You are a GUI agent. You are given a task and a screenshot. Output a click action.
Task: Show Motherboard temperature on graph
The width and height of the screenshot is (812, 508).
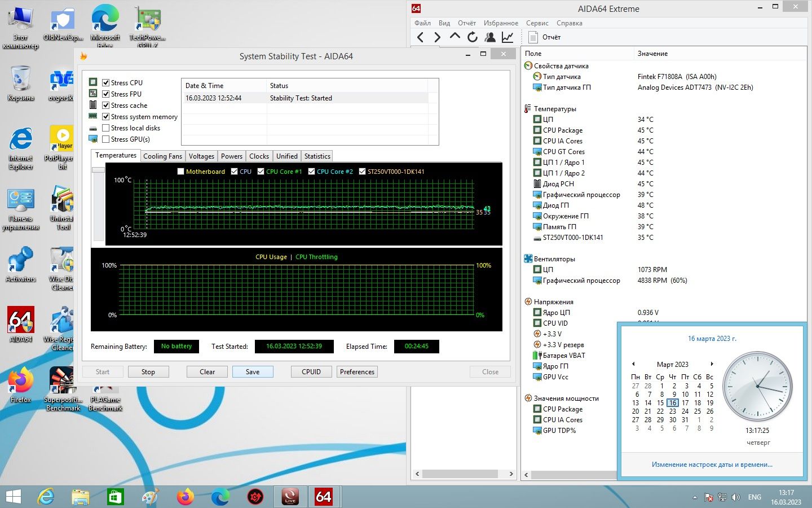pos(180,172)
